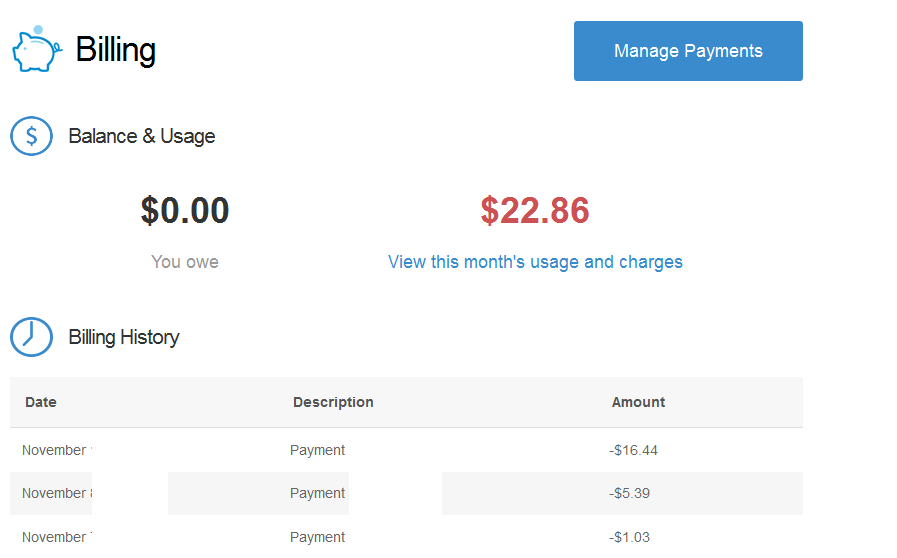Click the clock Billing History icon
Image resolution: width=897 pixels, height=558 pixels.
tap(31, 337)
